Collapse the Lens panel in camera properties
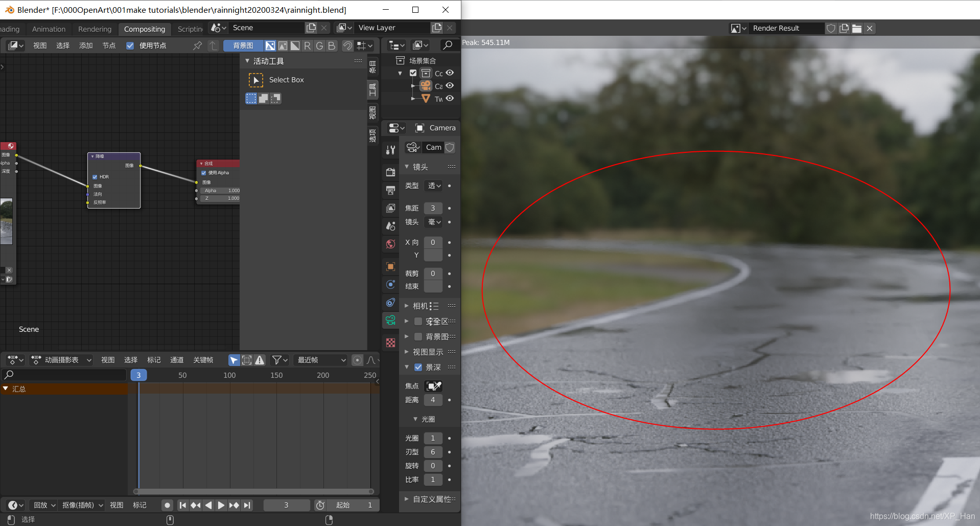 407,167
